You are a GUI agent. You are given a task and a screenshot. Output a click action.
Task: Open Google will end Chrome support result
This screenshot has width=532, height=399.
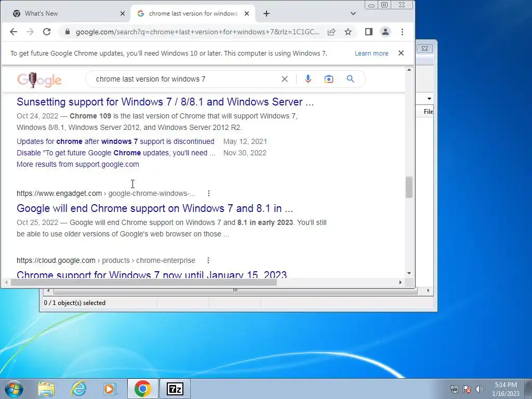(x=155, y=208)
